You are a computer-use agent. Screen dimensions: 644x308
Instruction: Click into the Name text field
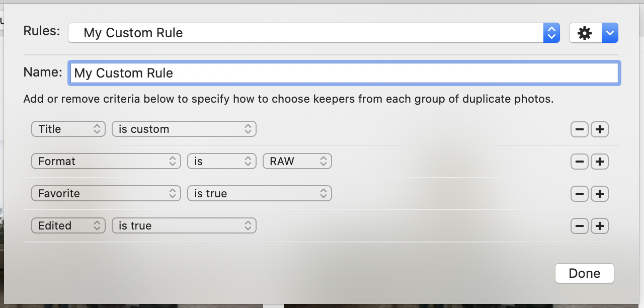tap(344, 73)
